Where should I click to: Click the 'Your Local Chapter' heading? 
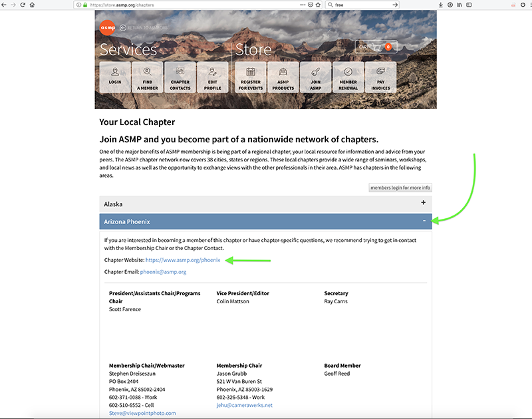click(x=137, y=122)
